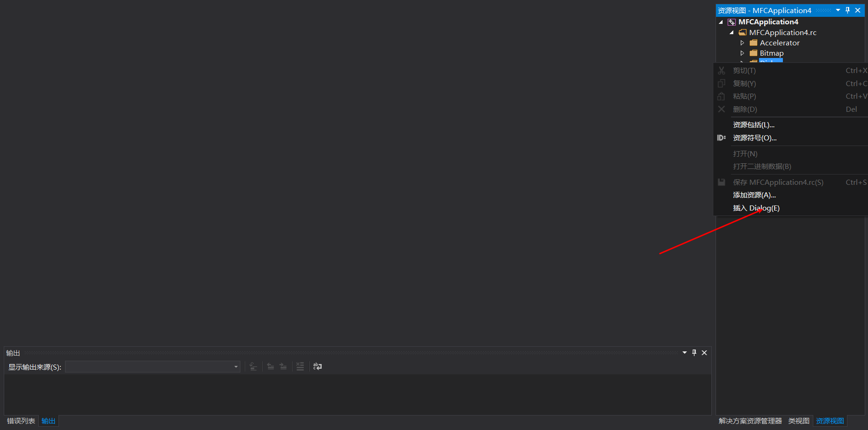Open Output panel window position dropdown arrow

coord(685,353)
